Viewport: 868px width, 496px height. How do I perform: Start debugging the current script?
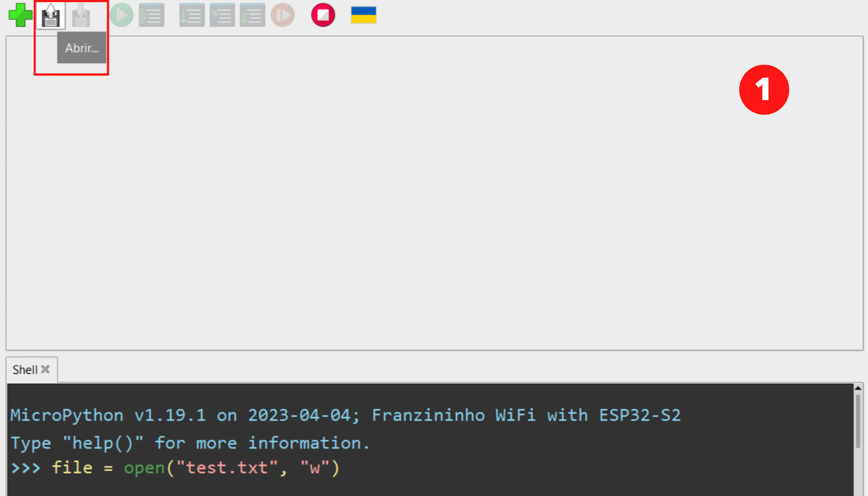[151, 15]
